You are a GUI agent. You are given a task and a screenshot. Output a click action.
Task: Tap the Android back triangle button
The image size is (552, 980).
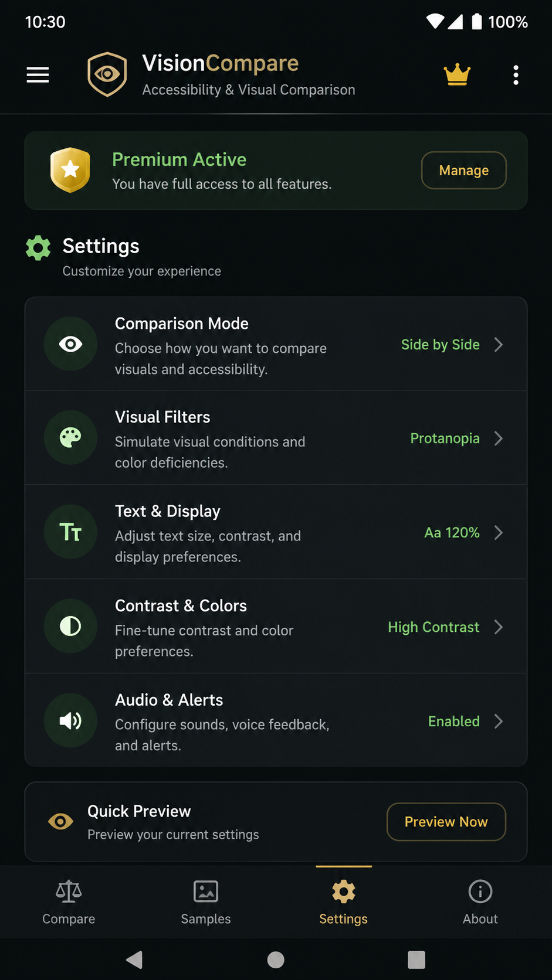tap(135, 959)
